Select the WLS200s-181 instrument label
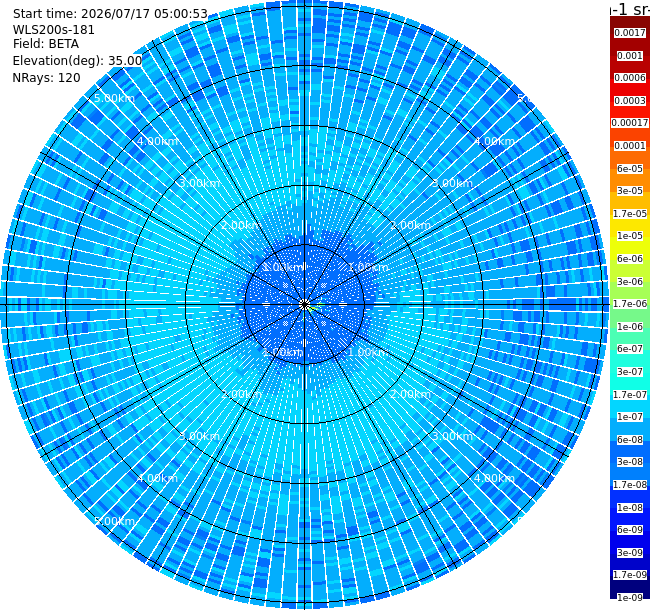The width and height of the screenshot is (650, 610). [54, 30]
